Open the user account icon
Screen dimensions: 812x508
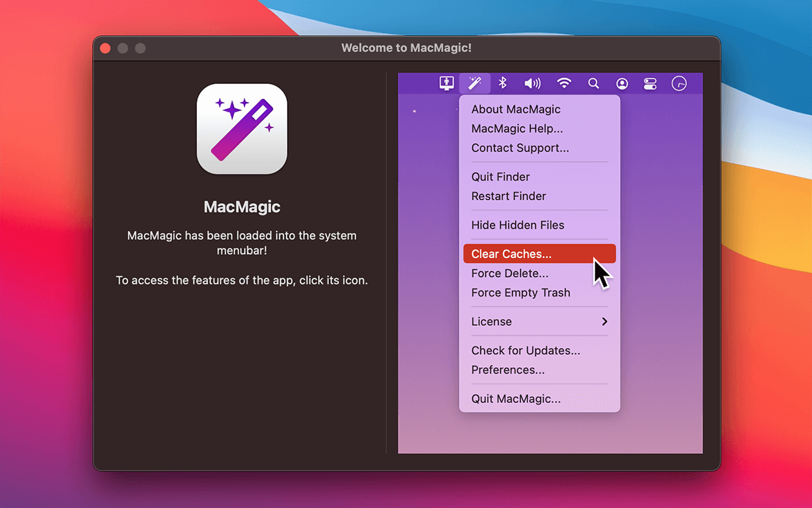click(x=622, y=83)
